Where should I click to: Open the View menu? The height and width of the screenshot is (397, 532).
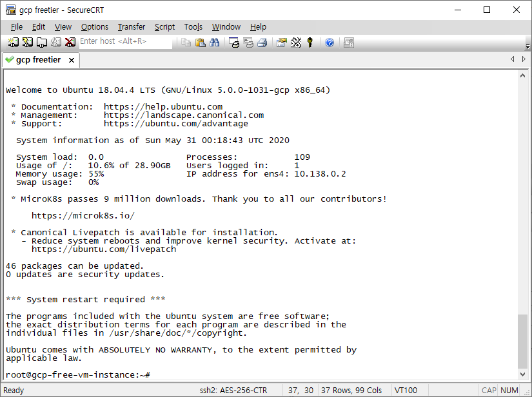[x=63, y=27]
